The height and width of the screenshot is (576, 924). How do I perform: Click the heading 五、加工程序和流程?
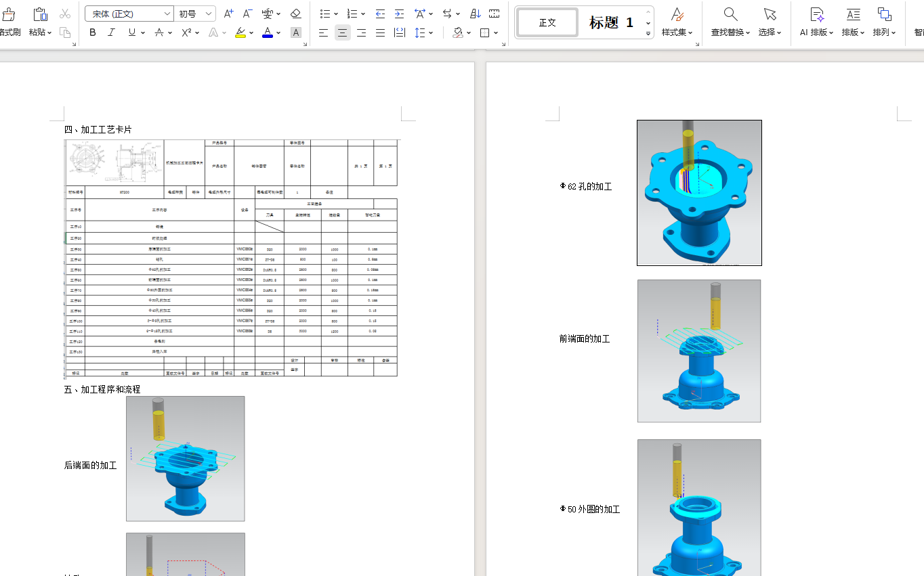point(102,389)
